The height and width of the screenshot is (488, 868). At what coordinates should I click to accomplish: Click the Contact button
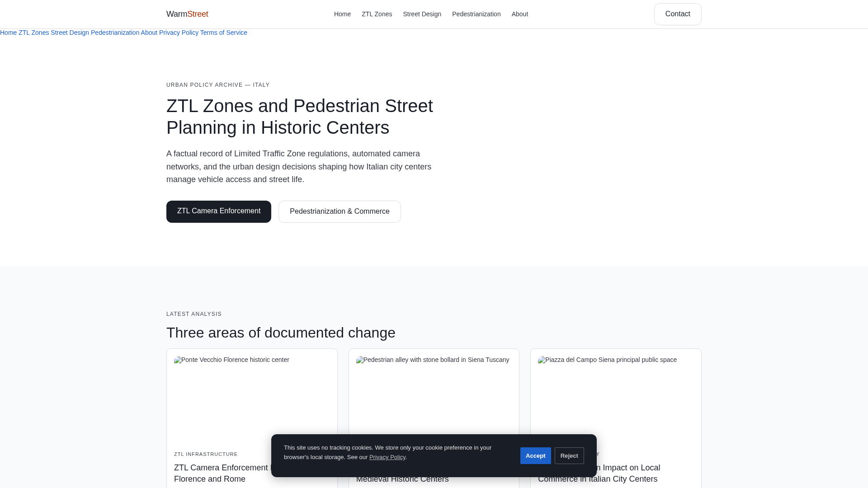(x=677, y=14)
